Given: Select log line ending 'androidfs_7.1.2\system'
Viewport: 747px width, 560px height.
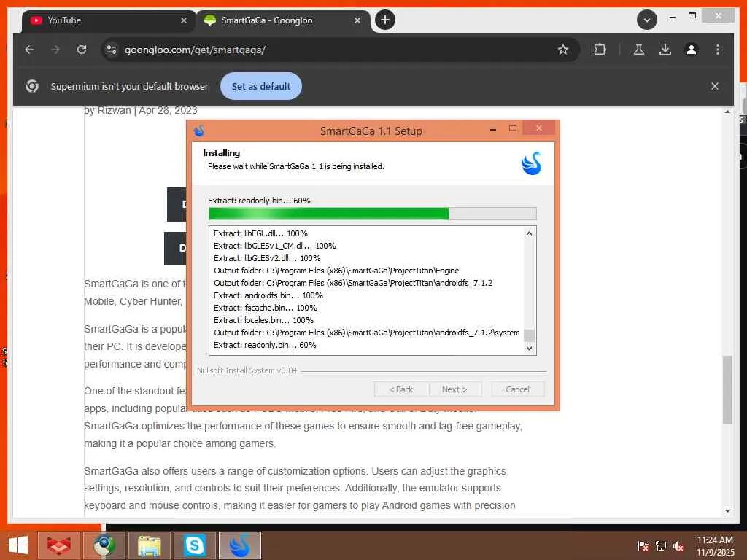Looking at the screenshot, I should pyautogui.click(x=367, y=332).
